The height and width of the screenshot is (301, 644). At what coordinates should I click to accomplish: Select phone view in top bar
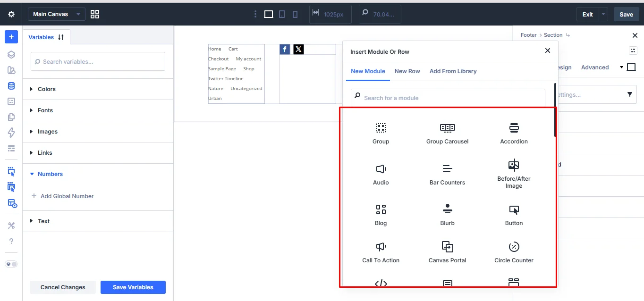click(x=295, y=14)
